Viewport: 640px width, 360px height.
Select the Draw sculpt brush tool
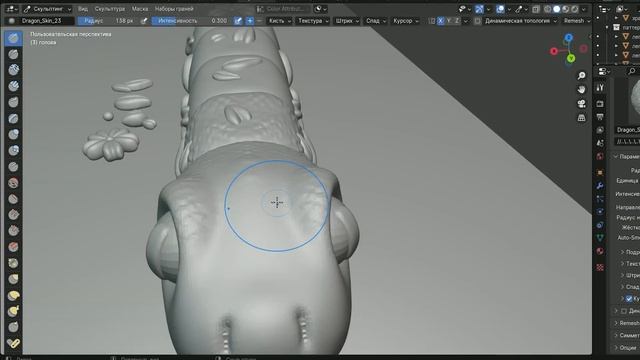tap(13, 38)
